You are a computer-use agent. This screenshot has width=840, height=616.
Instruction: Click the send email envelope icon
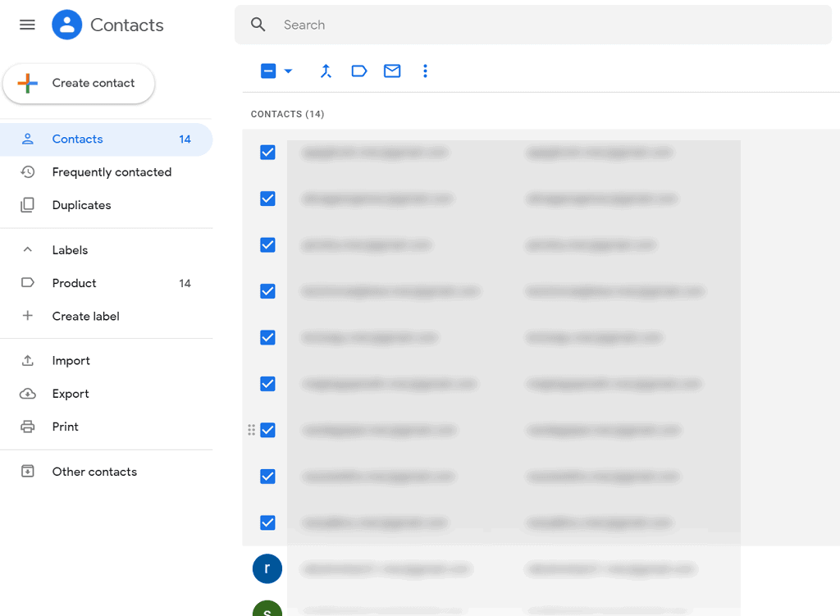tap(392, 71)
